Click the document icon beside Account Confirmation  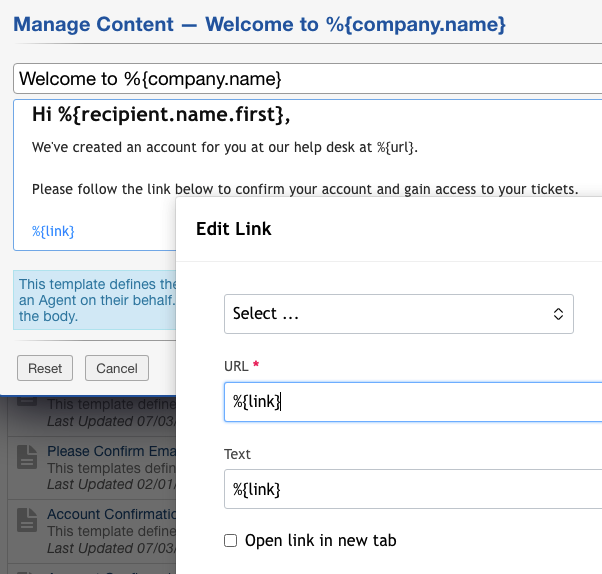click(27, 522)
